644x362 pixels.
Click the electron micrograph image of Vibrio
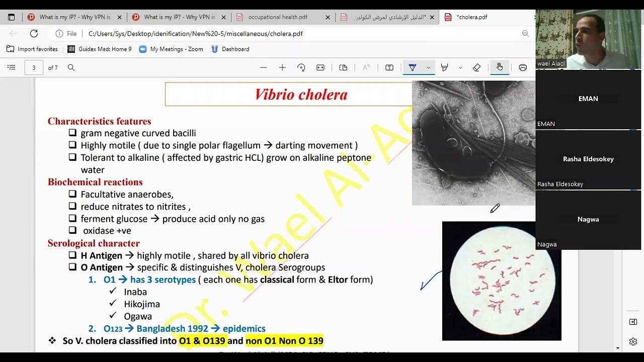(473, 143)
